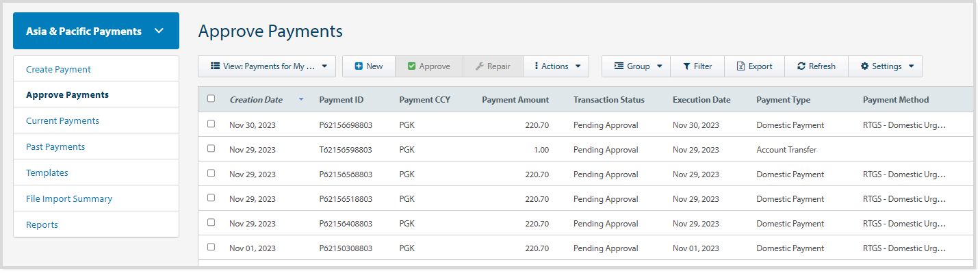
Task: Click payment ID P62150308803
Action: point(346,248)
